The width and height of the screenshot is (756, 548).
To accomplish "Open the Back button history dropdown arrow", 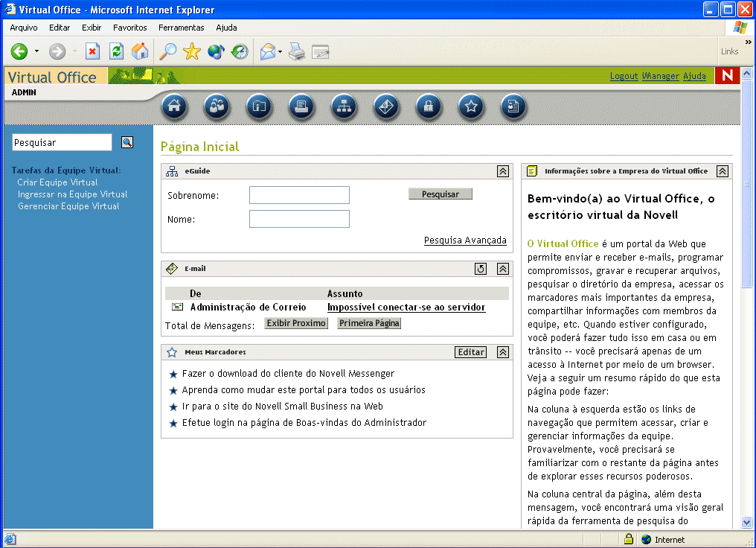I will pyautogui.click(x=36, y=51).
